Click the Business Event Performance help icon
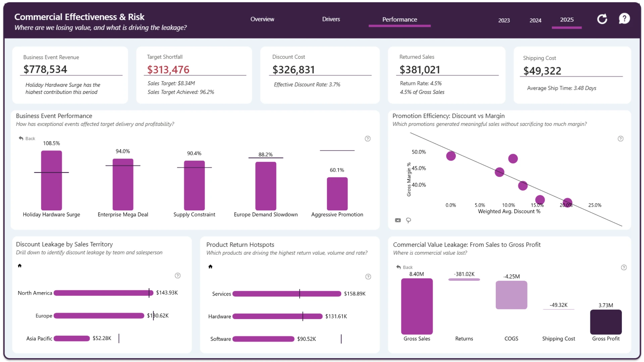 368,139
